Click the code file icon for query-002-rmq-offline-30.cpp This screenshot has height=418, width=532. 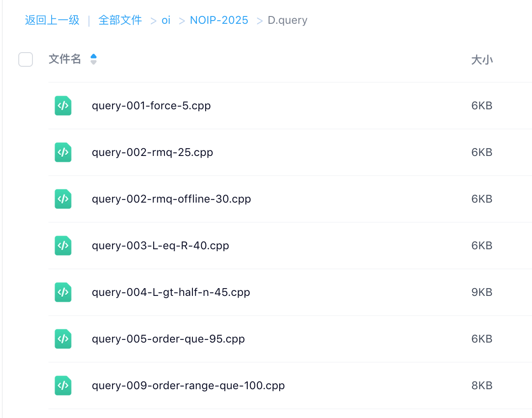click(x=63, y=199)
